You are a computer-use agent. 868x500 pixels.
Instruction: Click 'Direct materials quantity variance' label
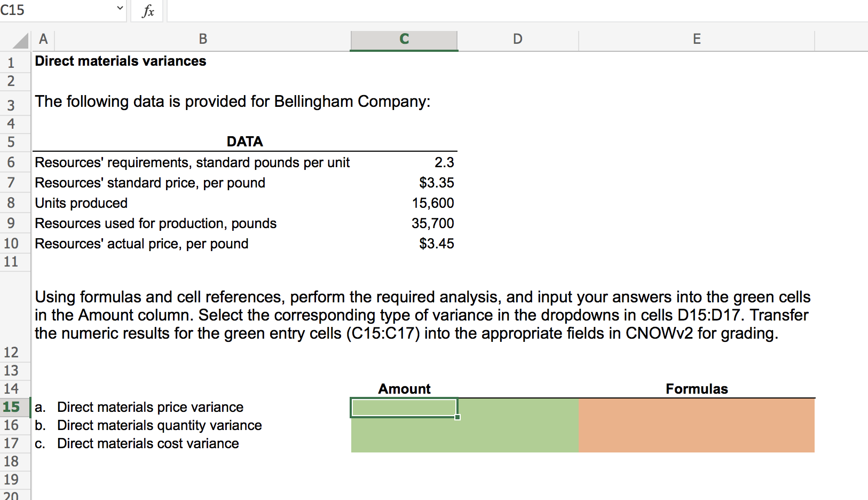coord(160,425)
